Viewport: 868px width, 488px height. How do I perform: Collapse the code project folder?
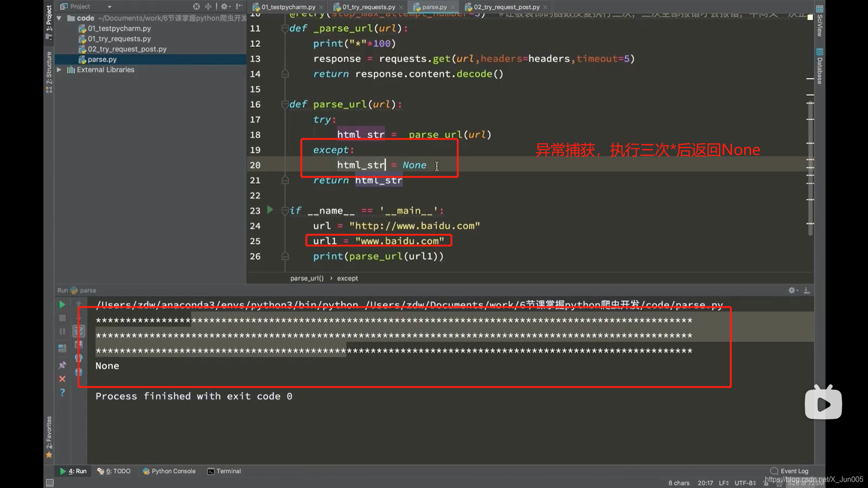pos(59,18)
